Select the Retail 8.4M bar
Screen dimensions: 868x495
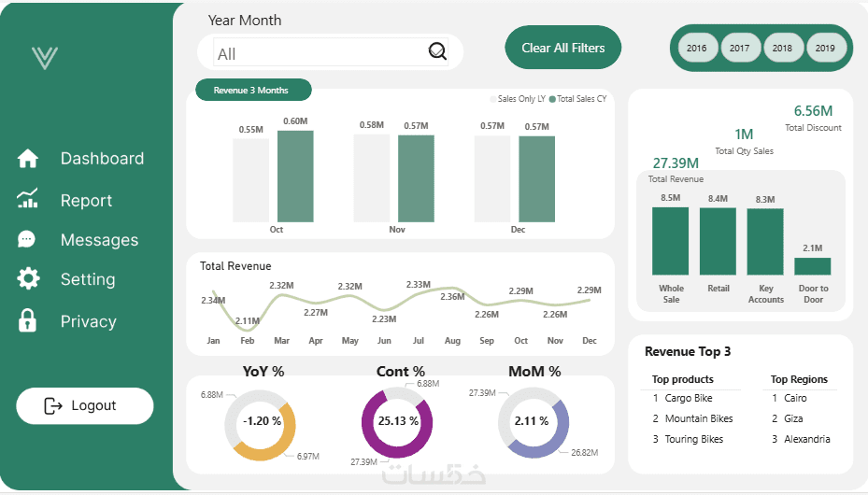718,242
